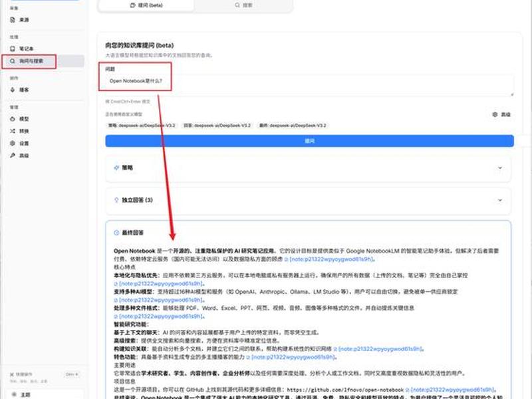The image size is (532, 399).
Task: Click the 策略 section sparkle icon
Action: click(116, 168)
